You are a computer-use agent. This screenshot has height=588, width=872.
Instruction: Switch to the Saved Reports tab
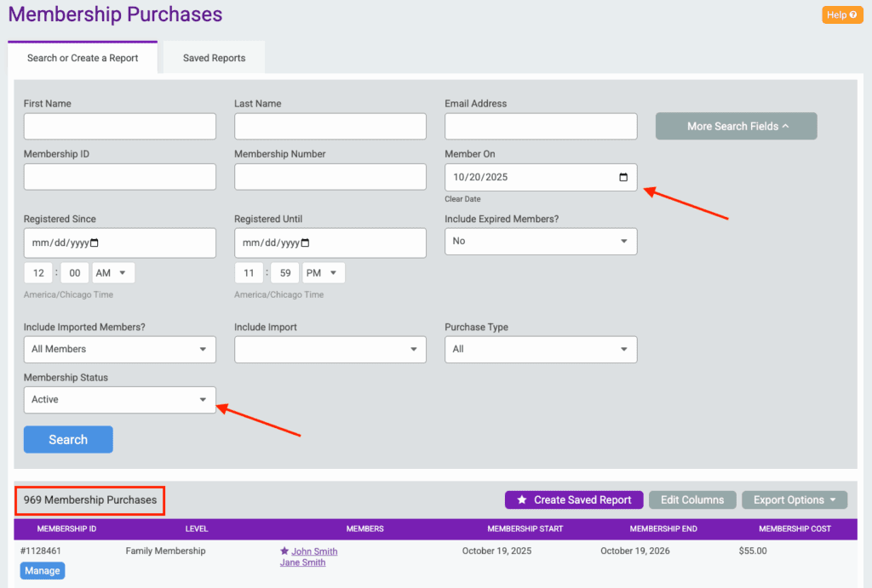pyautogui.click(x=214, y=58)
